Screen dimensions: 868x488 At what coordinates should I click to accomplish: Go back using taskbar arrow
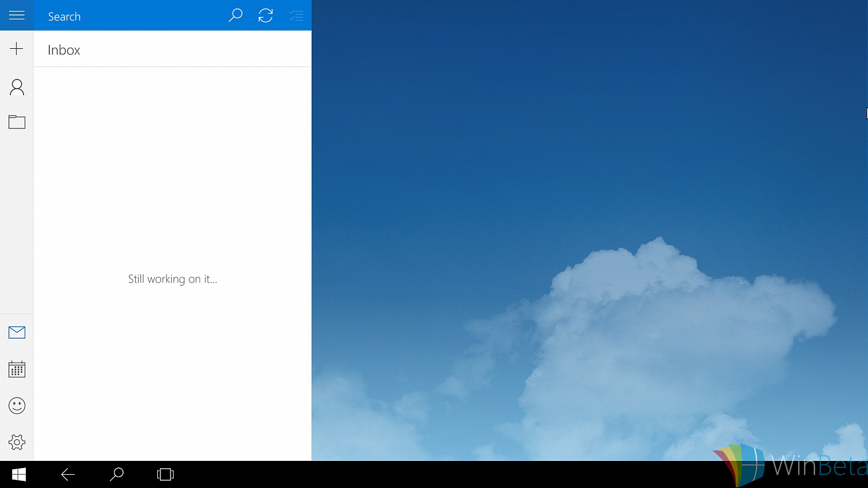(x=68, y=475)
